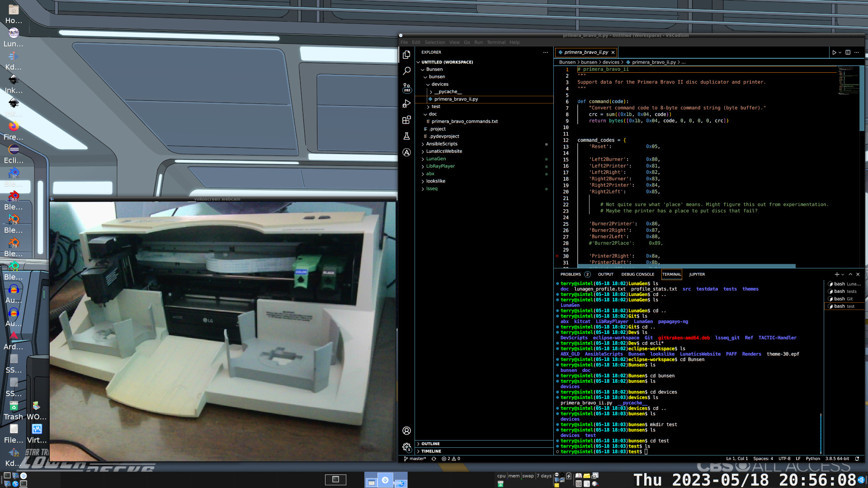Viewport: 868px width, 488px height.
Task: Open the Manage settings gear
Action: (406, 447)
